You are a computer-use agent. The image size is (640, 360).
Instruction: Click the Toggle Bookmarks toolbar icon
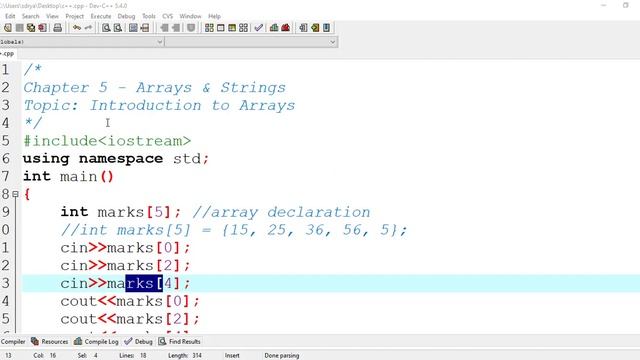[x=315, y=28]
